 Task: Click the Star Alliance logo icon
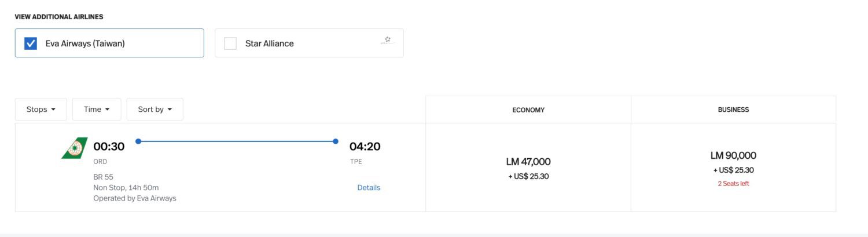pos(387,41)
